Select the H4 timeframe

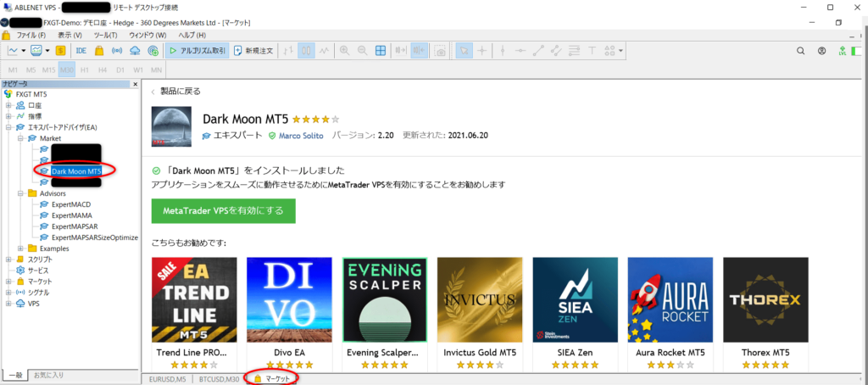coord(103,70)
